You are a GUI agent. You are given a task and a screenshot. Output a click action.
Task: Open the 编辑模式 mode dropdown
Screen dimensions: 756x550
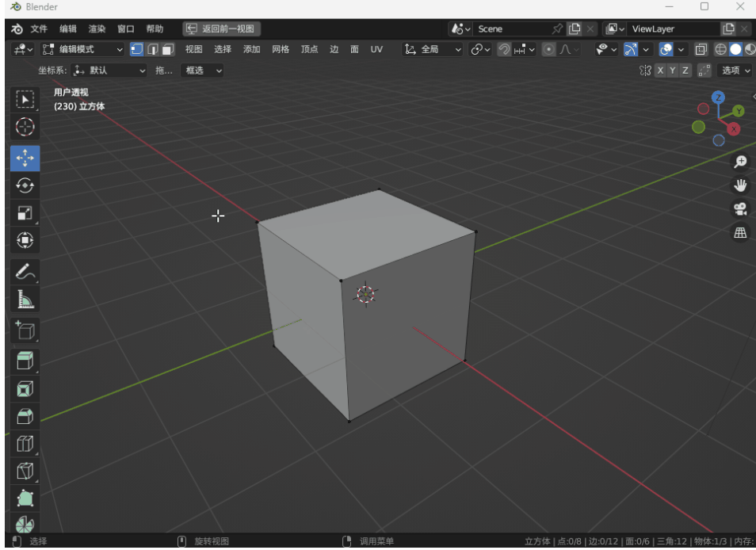click(x=82, y=49)
